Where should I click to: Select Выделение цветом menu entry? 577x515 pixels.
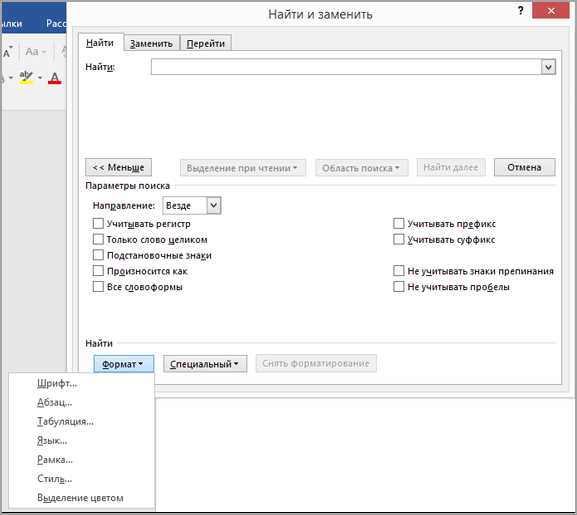click(81, 498)
